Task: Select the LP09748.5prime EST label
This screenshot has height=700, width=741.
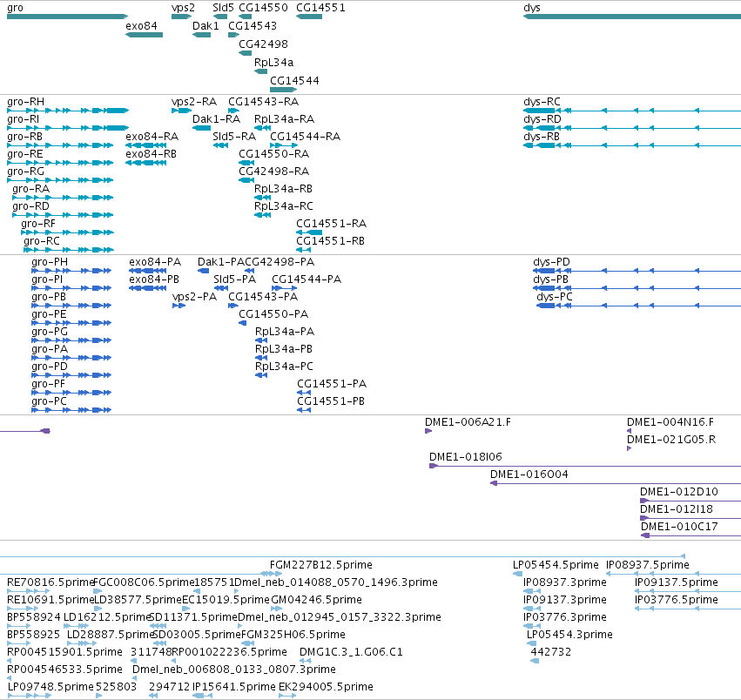Action: [51, 687]
